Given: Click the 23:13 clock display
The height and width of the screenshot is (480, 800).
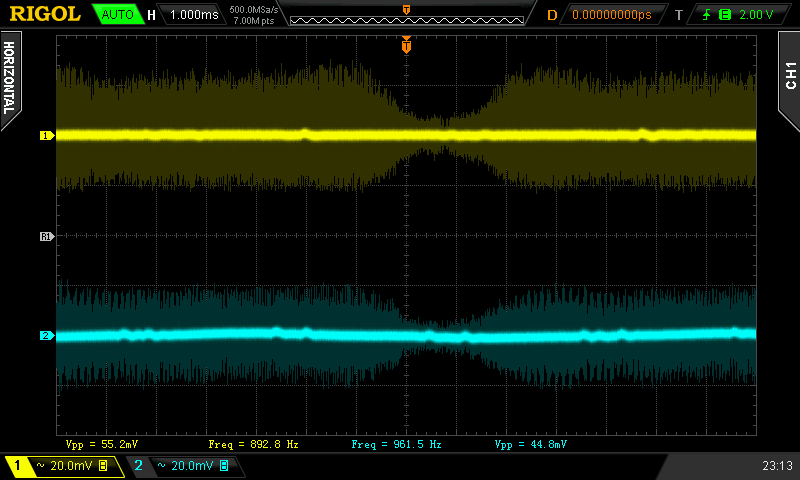Looking at the screenshot, I should click(x=778, y=466).
